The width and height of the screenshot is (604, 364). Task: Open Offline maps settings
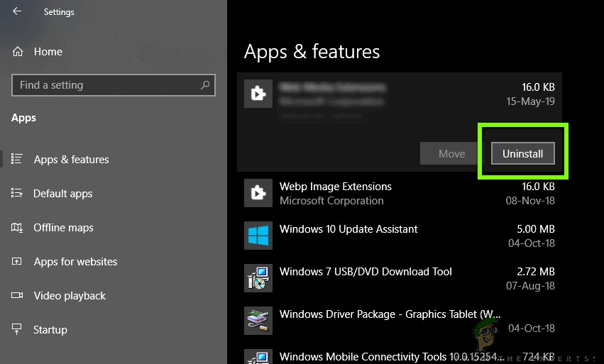tap(63, 227)
